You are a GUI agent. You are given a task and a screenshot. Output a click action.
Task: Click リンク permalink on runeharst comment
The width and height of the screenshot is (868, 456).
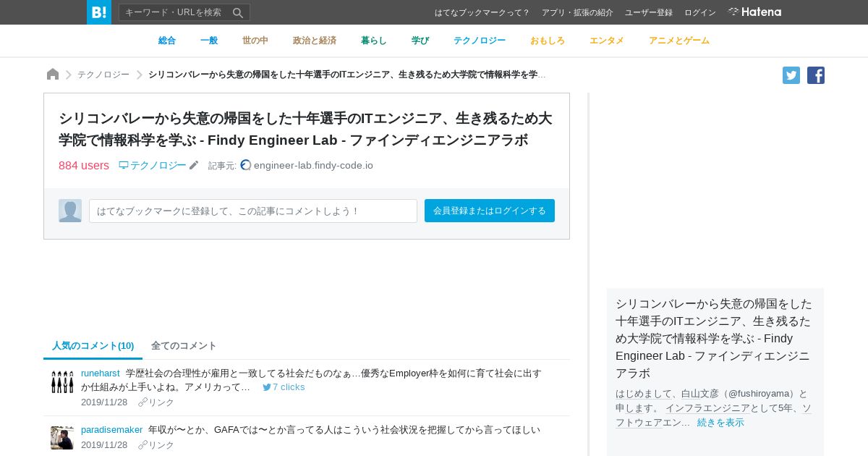point(156,402)
